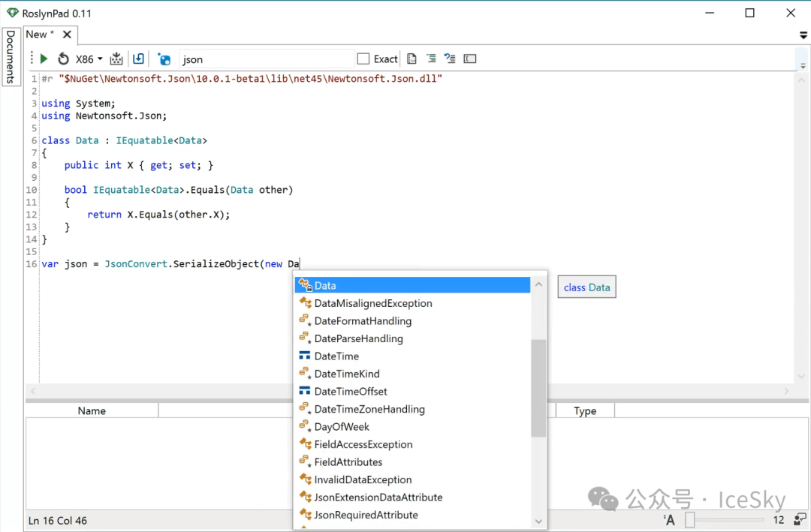Image resolution: width=811 pixels, height=532 pixels.
Task: Click the font size slider in status bar
Action: pyautogui.click(x=724, y=519)
